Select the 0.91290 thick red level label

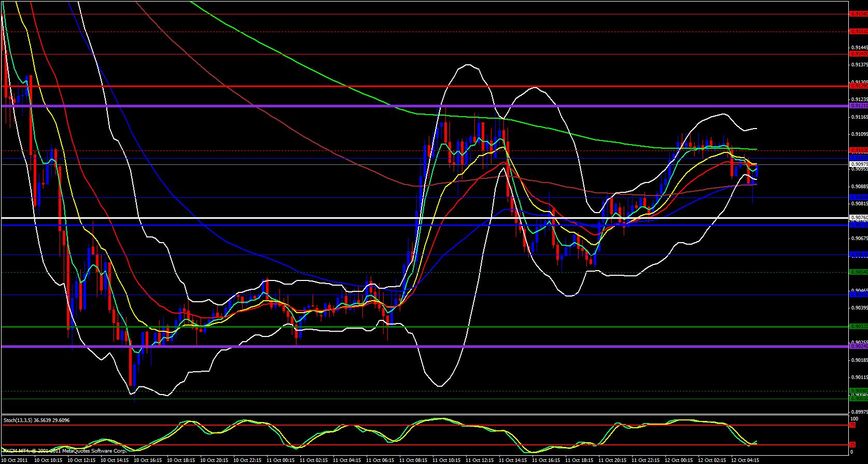click(858, 86)
